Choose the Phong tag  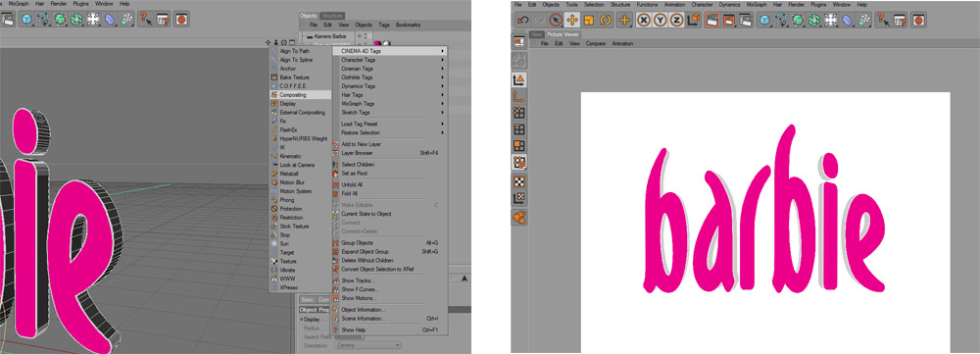[x=301, y=199]
